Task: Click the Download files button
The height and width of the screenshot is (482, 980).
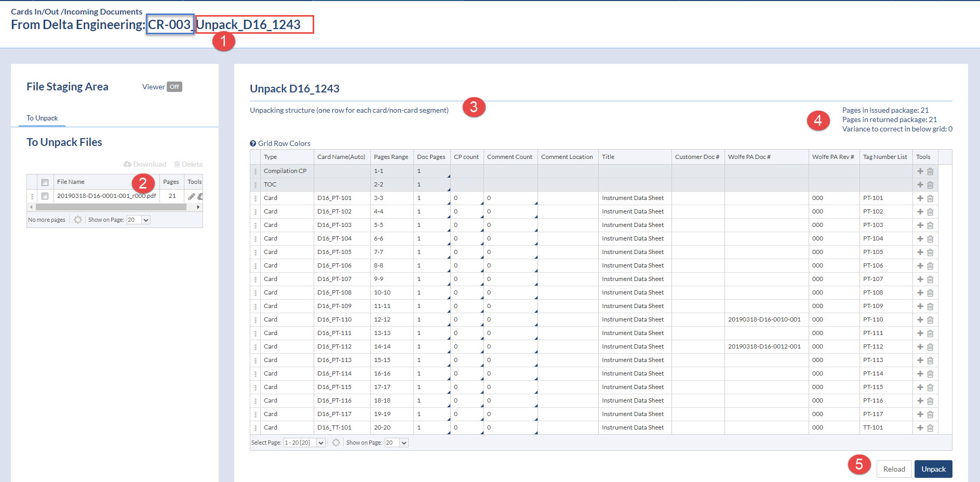Action: (x=145, y=164)
